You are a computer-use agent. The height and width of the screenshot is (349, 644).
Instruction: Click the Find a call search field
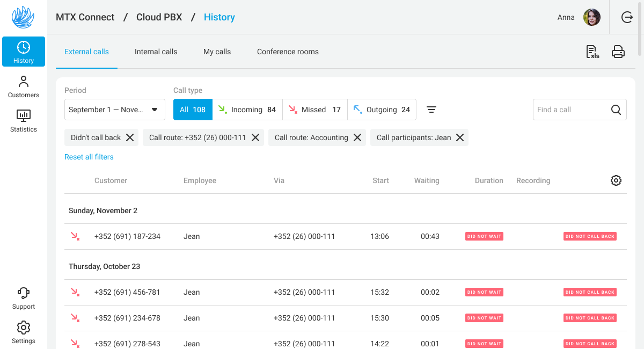click(x=571, y=110)
